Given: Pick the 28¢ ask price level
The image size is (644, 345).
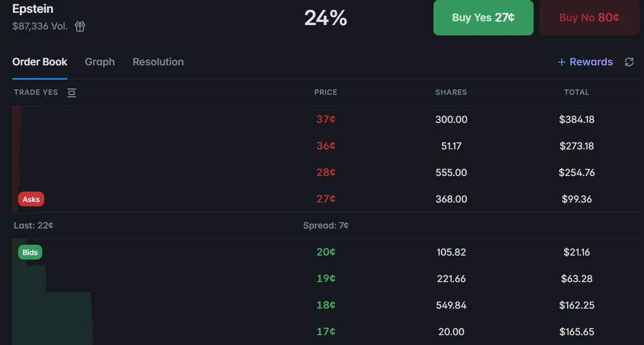Looking at the screenshot, I should click(x=326, y=172).
